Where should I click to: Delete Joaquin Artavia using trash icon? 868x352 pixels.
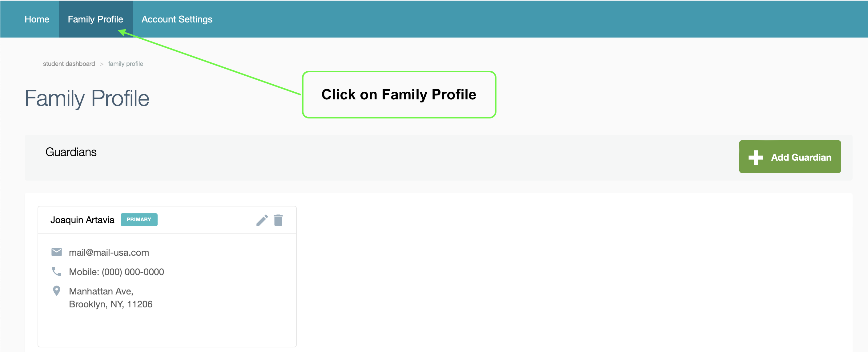[x=278, y=220]
